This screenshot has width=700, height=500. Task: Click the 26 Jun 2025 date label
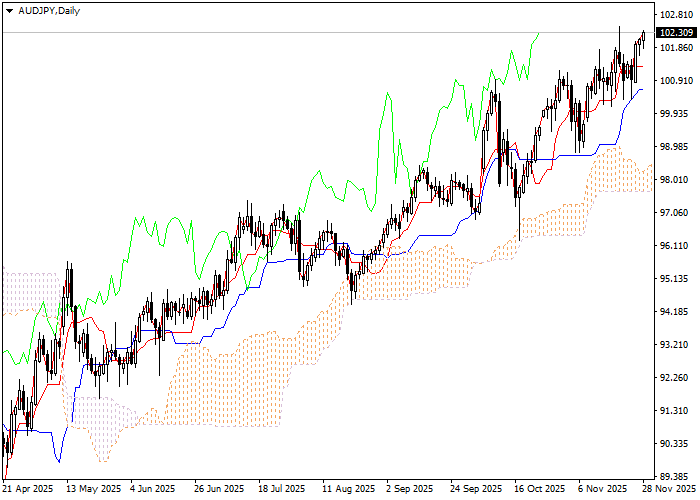point(218,489)
